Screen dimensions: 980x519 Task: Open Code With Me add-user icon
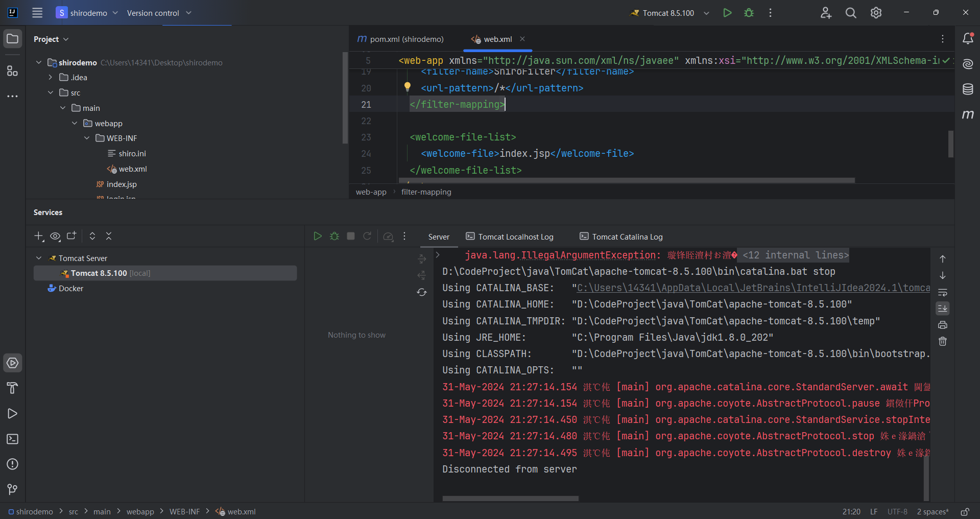[x=826, y=13]
